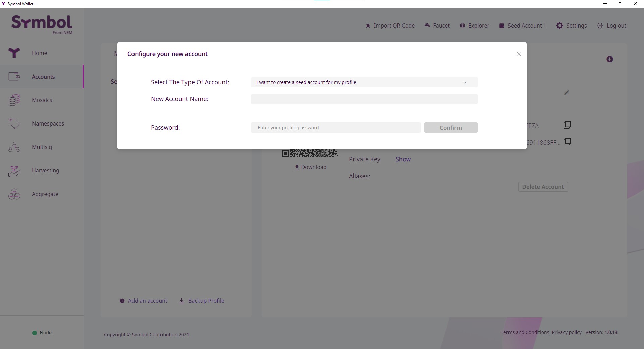The width and height of the screenshot is (644, 349).
Task: Click the New Account Name field
Action: point(364,99)
